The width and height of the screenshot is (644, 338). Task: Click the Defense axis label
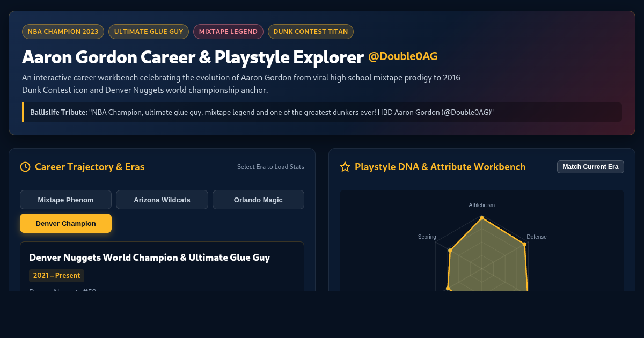click(x=537, y=237)
